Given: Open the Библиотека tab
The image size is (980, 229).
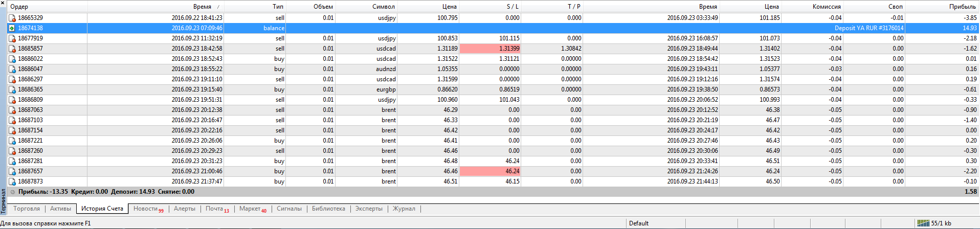Looking at the screenshot, I should (328, 209).
